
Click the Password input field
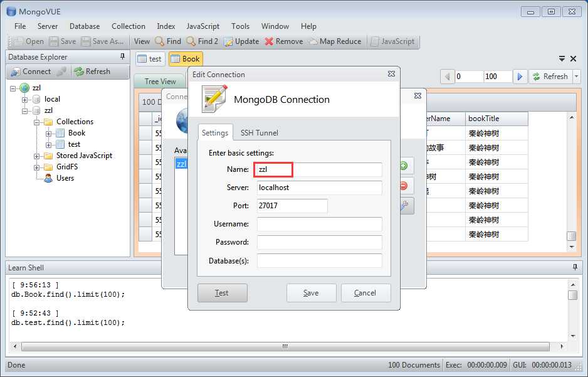click(319, 242)
